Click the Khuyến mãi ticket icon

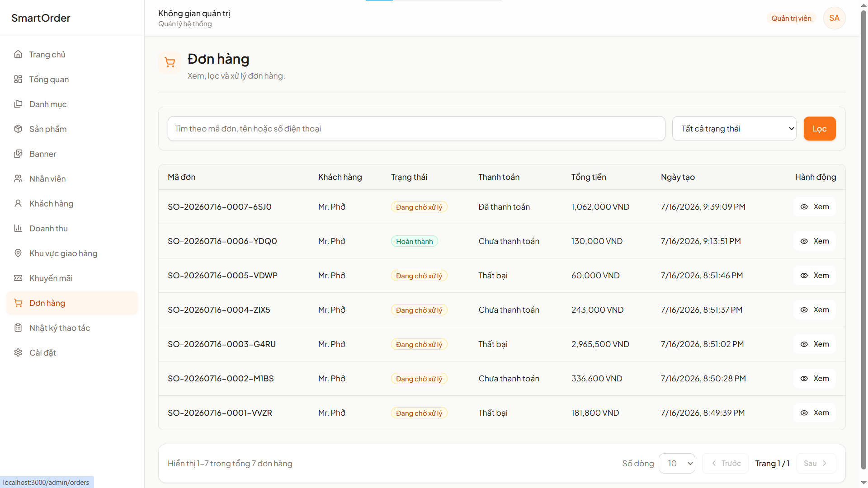click(x=18, y=278)
